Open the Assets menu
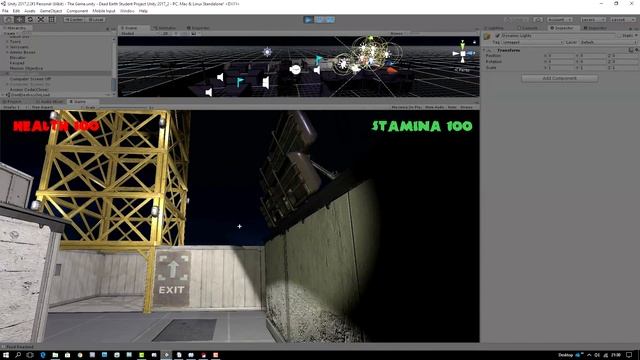The image size is (640, 360). click(30, 11)
